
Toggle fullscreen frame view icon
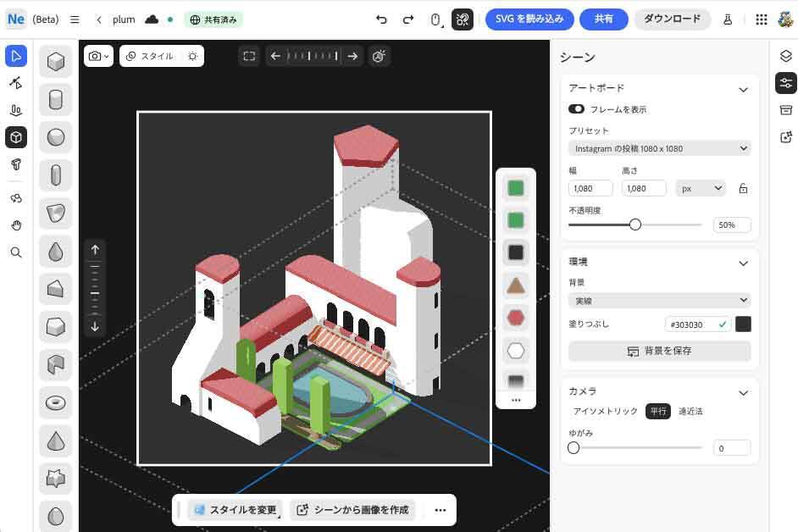(249, 56)
